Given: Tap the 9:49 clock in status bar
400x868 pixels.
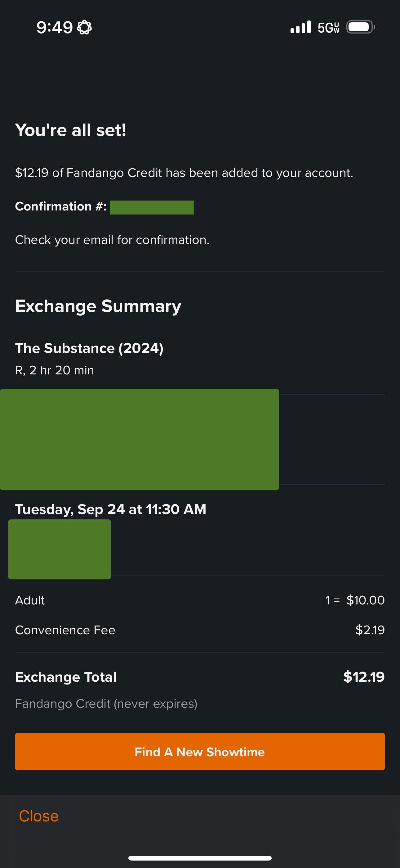Looking at the screenshot, I should [55, 27].
